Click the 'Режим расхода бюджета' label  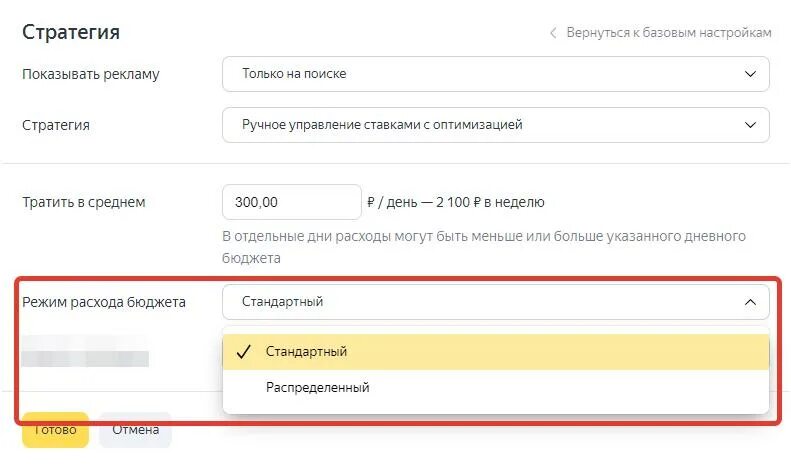click(104, 302)
